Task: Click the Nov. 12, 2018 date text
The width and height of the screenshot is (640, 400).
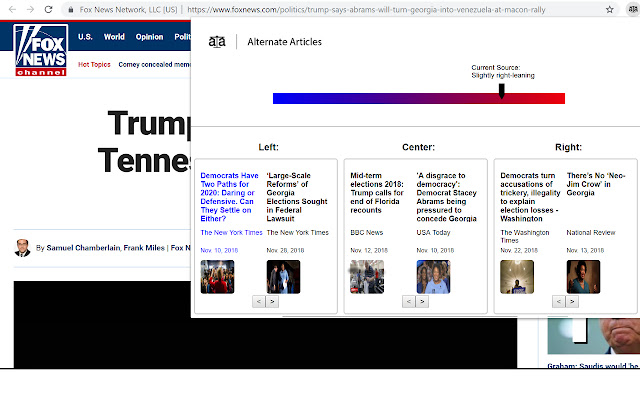Action: click(x=369, y=250)
